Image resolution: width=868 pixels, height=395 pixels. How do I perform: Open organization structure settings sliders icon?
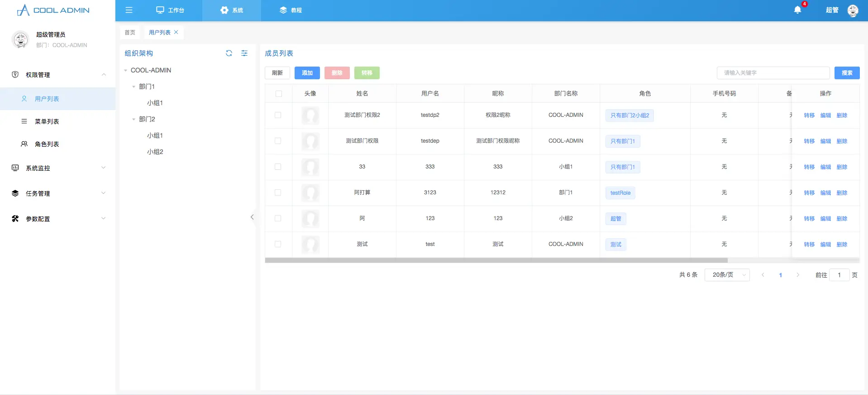pyautogui.click(x=244, y=53)
